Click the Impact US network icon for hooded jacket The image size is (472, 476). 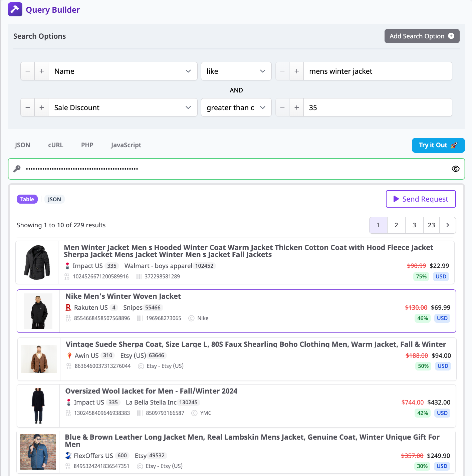click(x=67, y=266)
